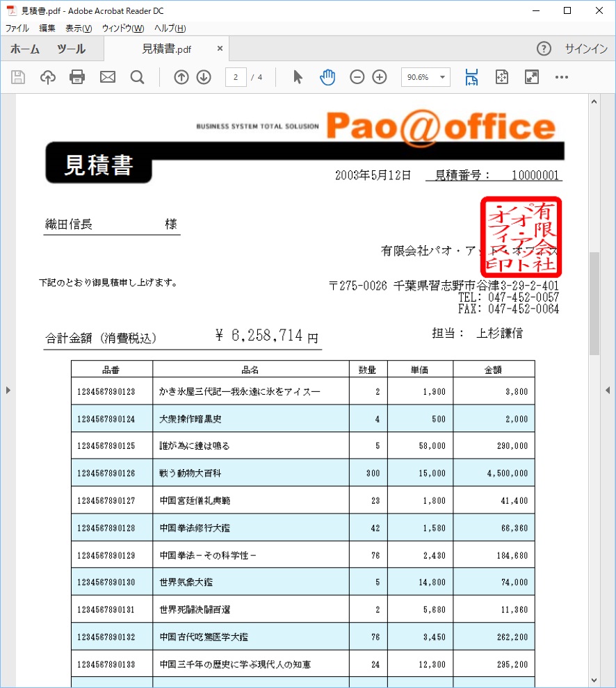Click the item name 世界気象大鑑

(x=186, y=582)
